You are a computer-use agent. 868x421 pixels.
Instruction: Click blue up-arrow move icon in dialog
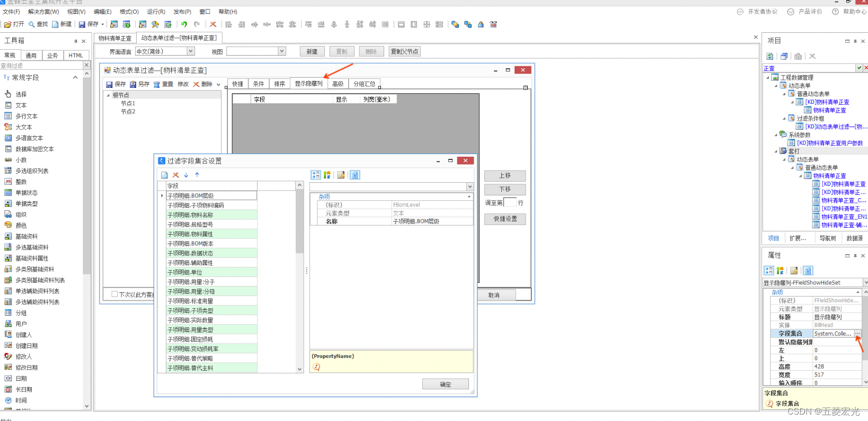click(197, 175)
